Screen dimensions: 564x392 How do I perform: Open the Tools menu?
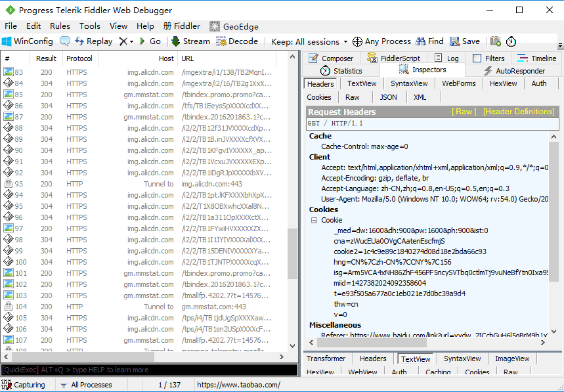[x=90, y=26]
